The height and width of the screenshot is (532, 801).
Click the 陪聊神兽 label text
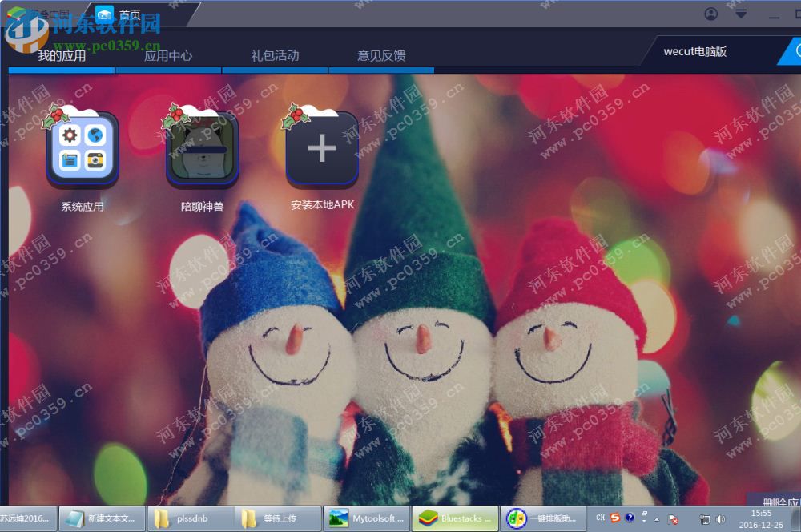[x=203, y=207]
